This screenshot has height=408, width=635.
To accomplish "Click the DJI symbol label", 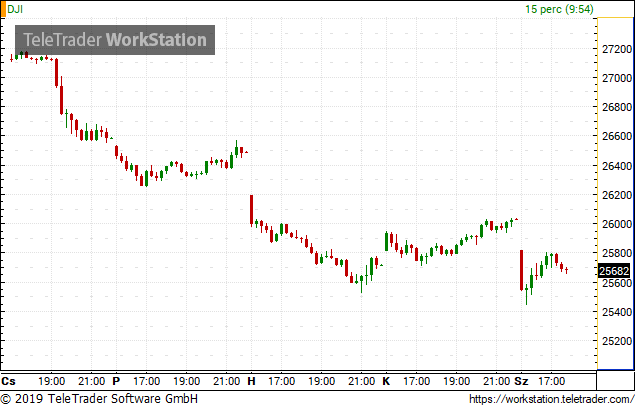I will (x=15, y=9).
